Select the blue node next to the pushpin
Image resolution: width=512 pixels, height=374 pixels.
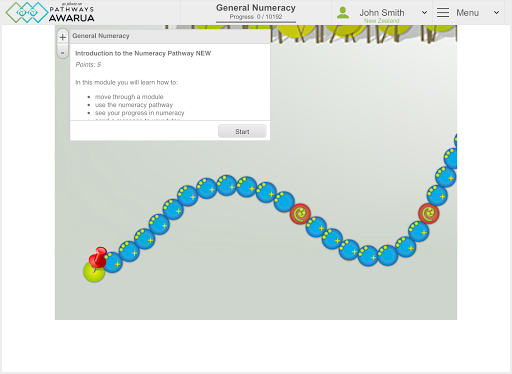coord(113,263)
